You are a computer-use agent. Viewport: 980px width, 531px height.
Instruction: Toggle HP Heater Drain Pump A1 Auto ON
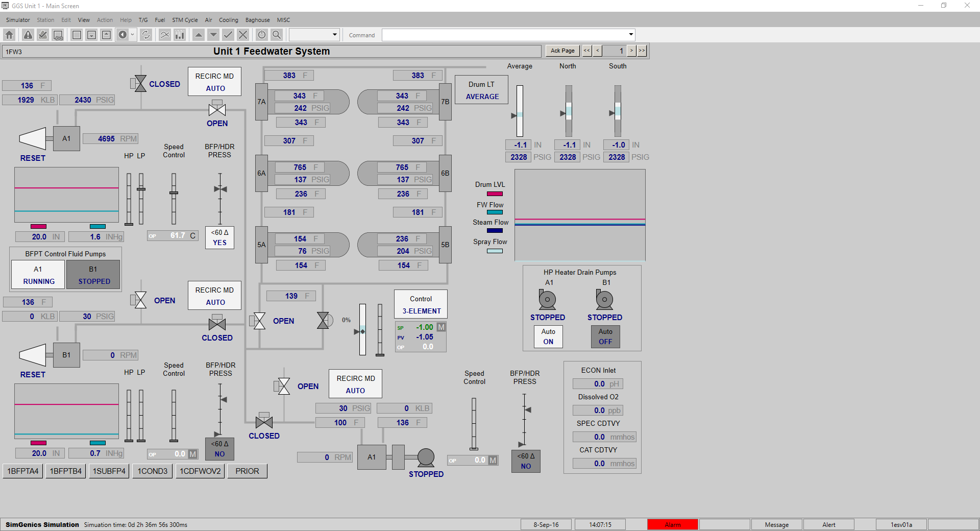click(548, 337)
